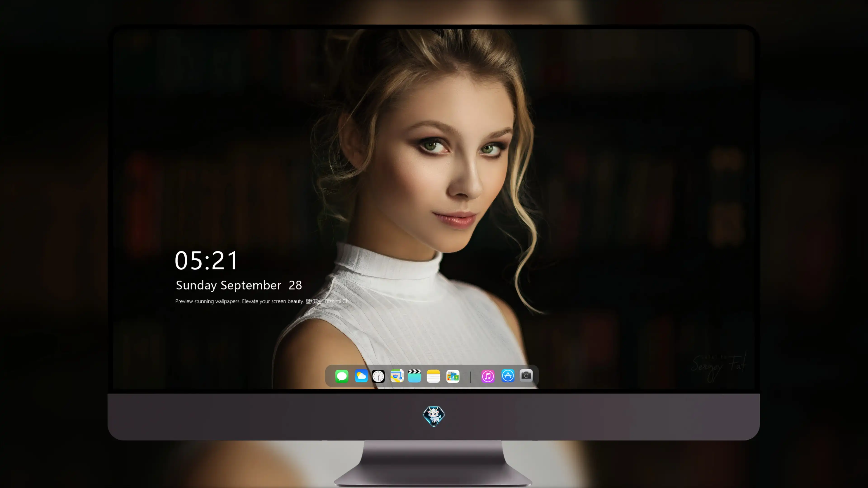Open the blue App Store in dock
The height and width of the screenshot is (488, 868).
tap(508, 376)
